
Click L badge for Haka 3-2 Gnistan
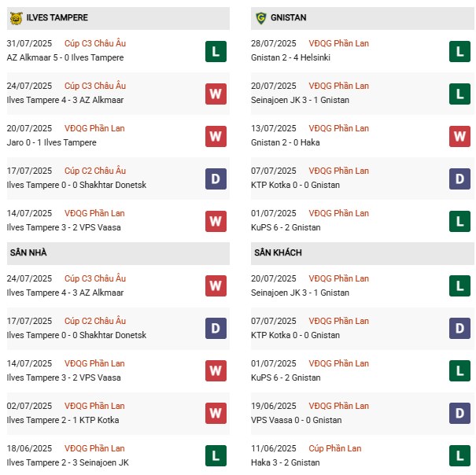pos(460,457)
